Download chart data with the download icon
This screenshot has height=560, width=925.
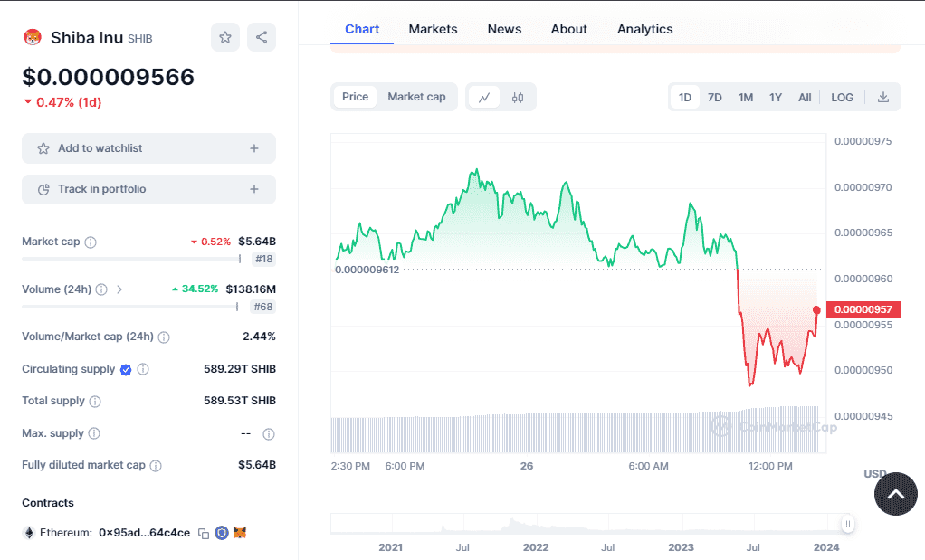click(x=883, y=98)
